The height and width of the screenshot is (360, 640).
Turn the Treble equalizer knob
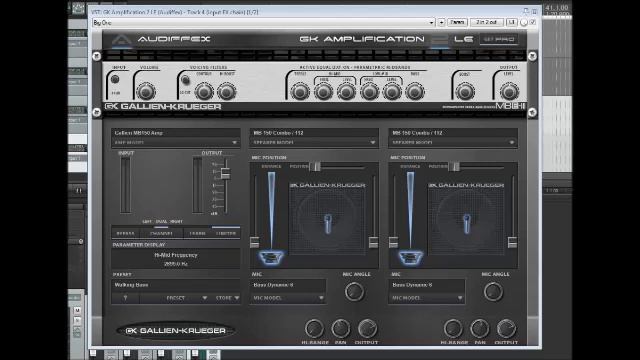300,92
